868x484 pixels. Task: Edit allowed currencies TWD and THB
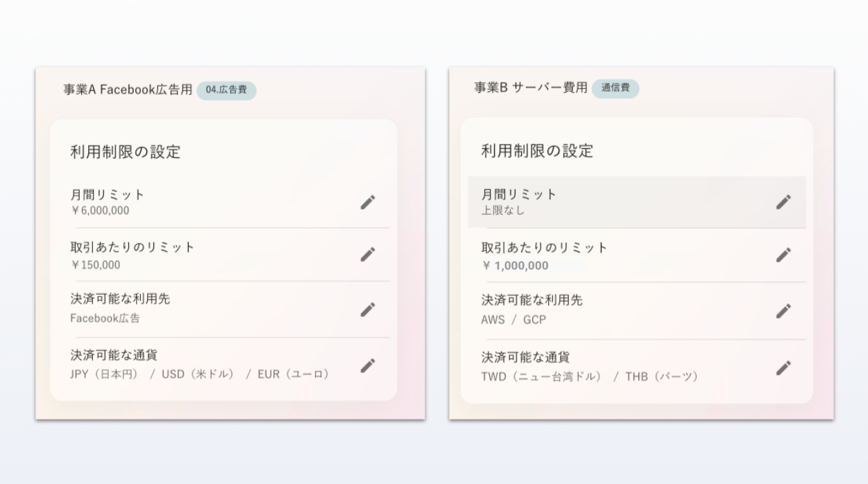coord(783,366)
